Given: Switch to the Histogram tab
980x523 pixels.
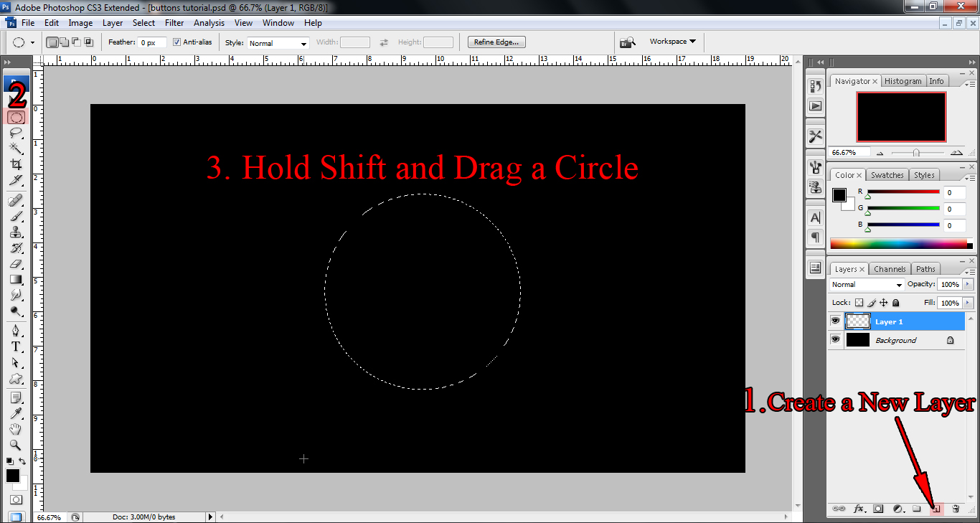Looking at the screenshot, I should coord(903,81).
